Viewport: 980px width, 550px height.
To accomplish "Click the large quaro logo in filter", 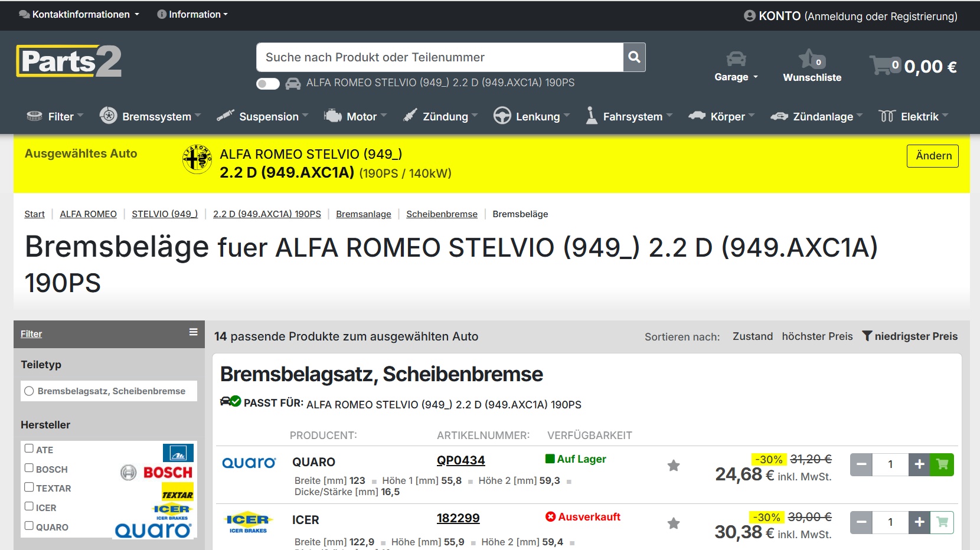I will pos(153,531).
